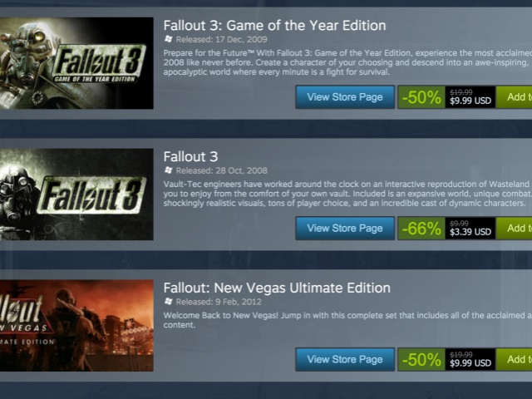The height and width of the screenshot is (399, 532).
Task: Click the -50% badge for New Vegas
Action: coord(421,360)
